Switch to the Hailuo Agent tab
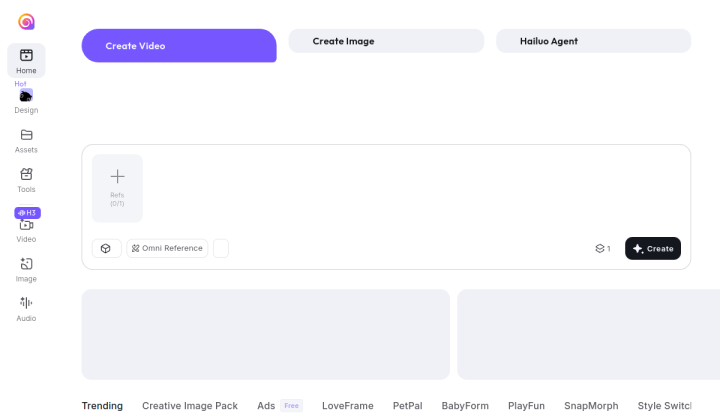Viewport: 720px width, 420px height. click(x=593, y=41)
